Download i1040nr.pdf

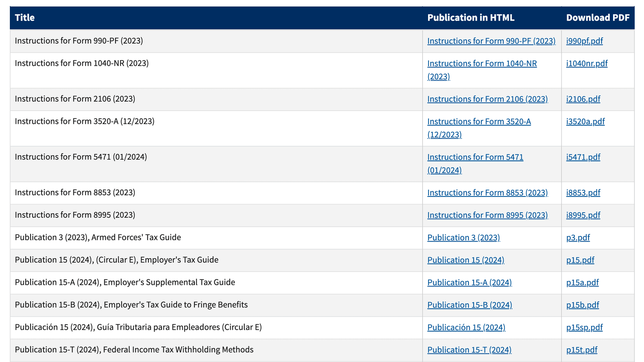[x=587, y=63]
